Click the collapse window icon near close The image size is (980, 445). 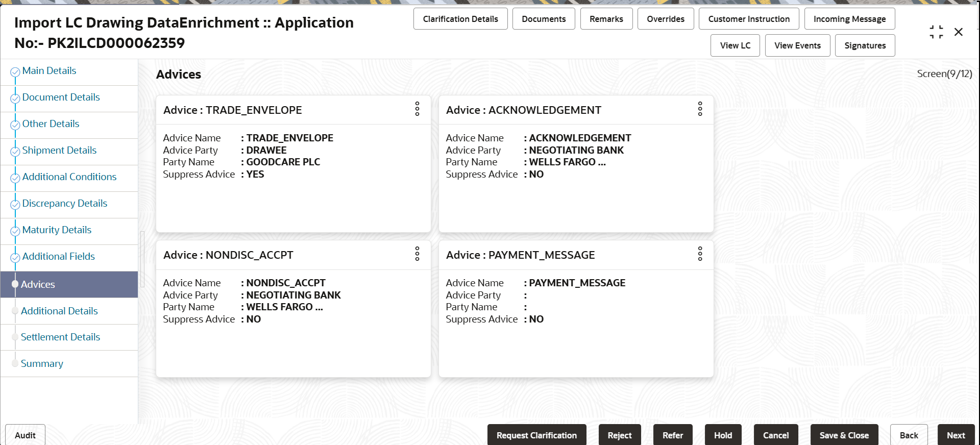(x=936, y=32)
